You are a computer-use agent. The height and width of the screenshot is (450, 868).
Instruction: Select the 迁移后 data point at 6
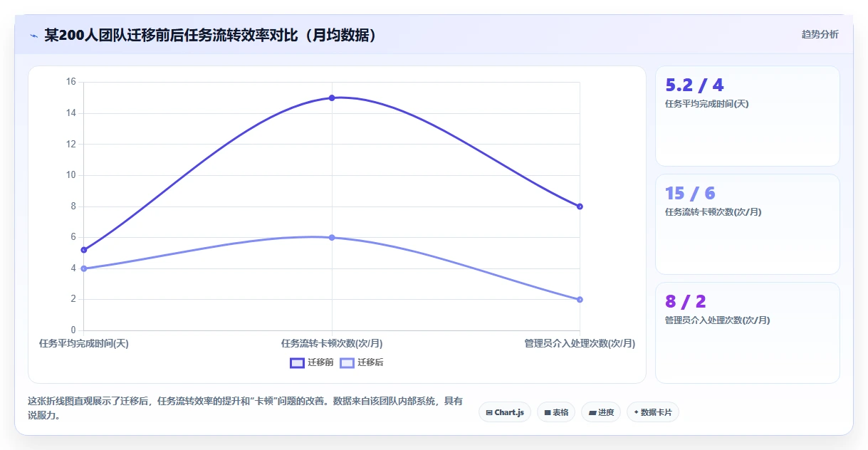(x=332, y=237)
